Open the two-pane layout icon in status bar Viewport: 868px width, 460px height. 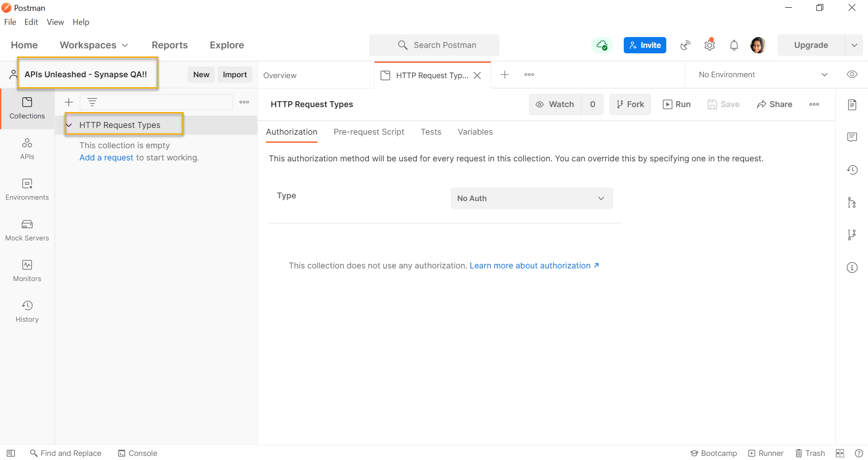(x=840, y=453)
